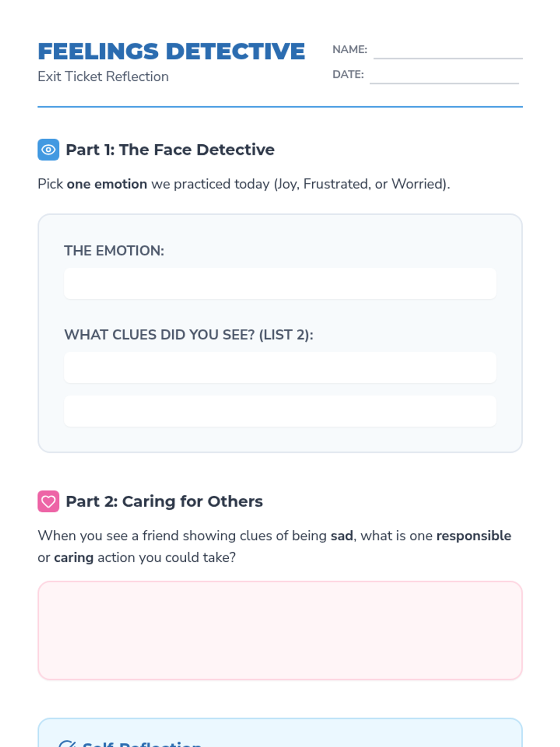This screenshot has height=747, width=560.
Task: Click the bold word "responsible"
Action: coord(474,536)
